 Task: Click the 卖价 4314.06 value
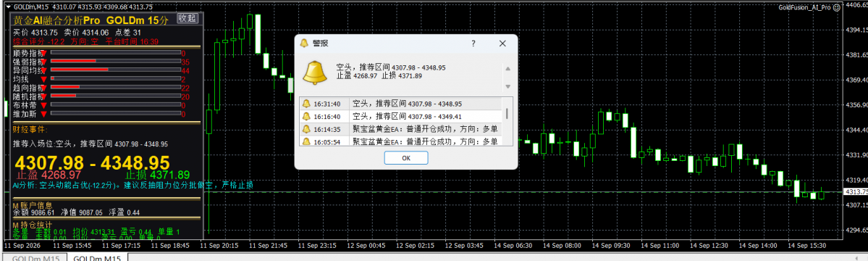86,33
